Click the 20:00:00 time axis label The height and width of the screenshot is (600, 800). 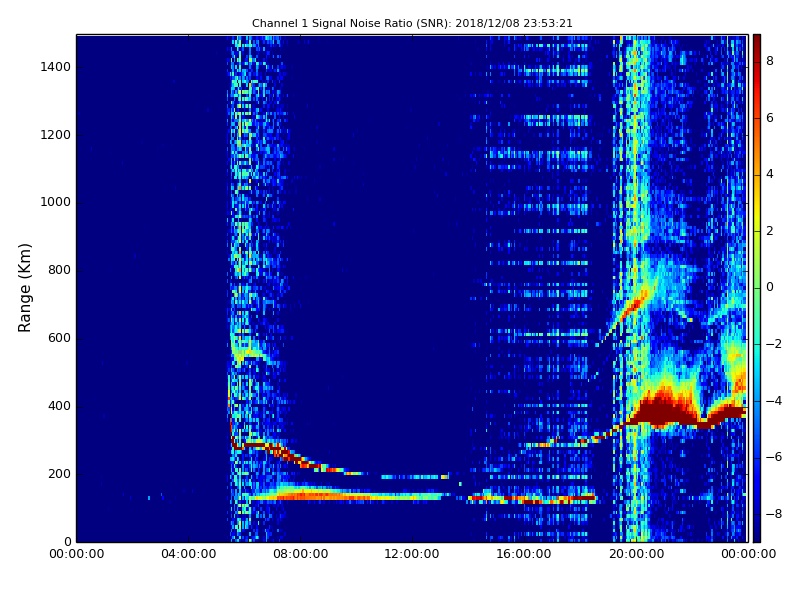[636, 554]
